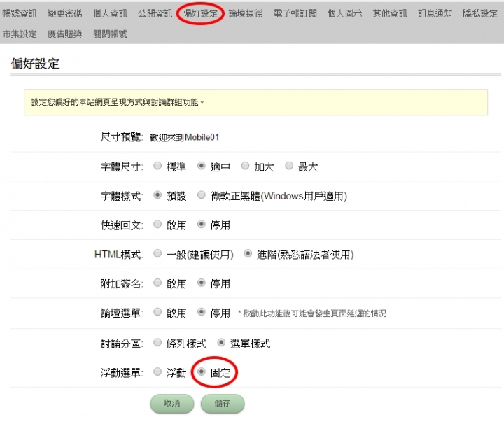
Task: Select 選單樣式 for 討論分區
Action: pos(221,343)
